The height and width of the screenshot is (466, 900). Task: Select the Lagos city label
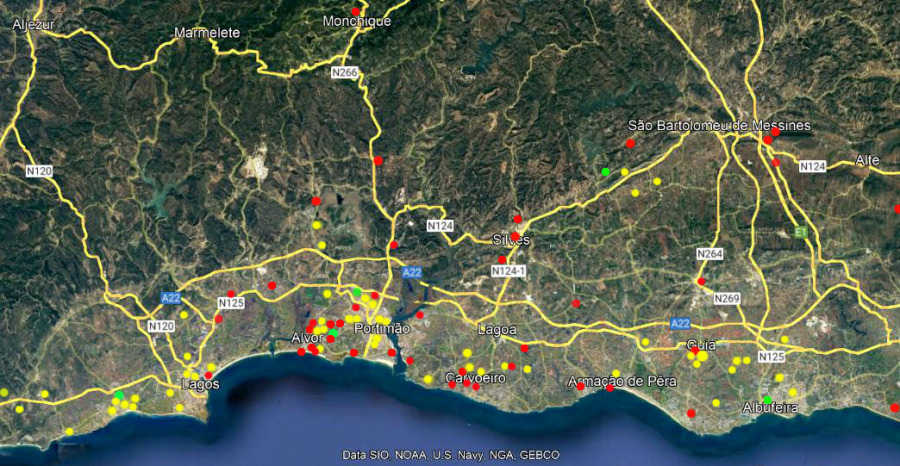point(200,384)
